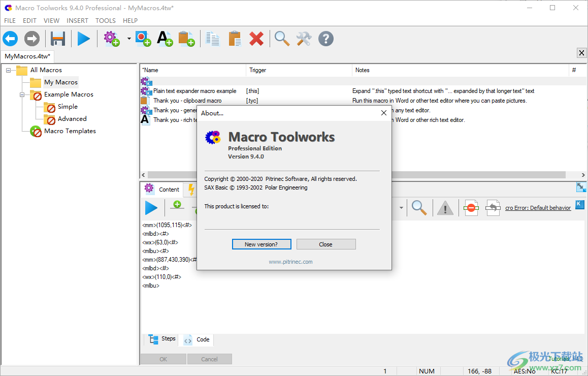
Task: Open the INSERT menu
Action: (x=78, y=21)
